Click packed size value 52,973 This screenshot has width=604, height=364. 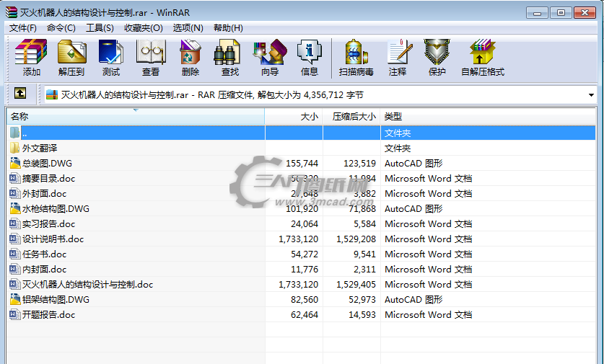(x=362, y=299)
